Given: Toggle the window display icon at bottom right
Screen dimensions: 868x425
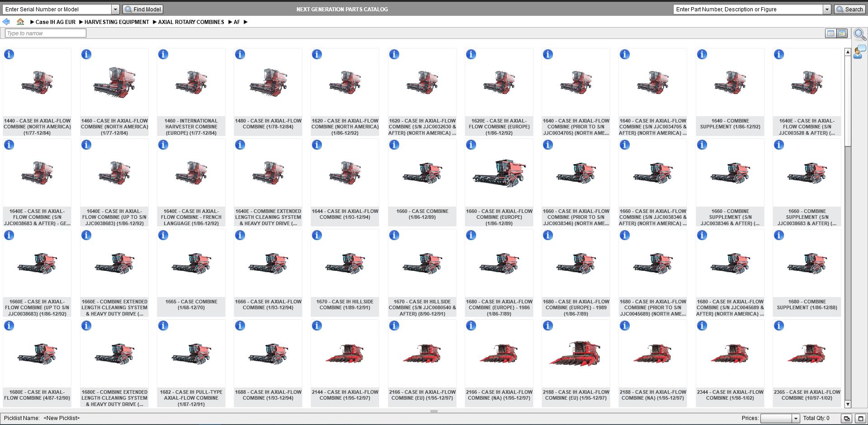Looking at the screenshot, I should pos(858,419).
